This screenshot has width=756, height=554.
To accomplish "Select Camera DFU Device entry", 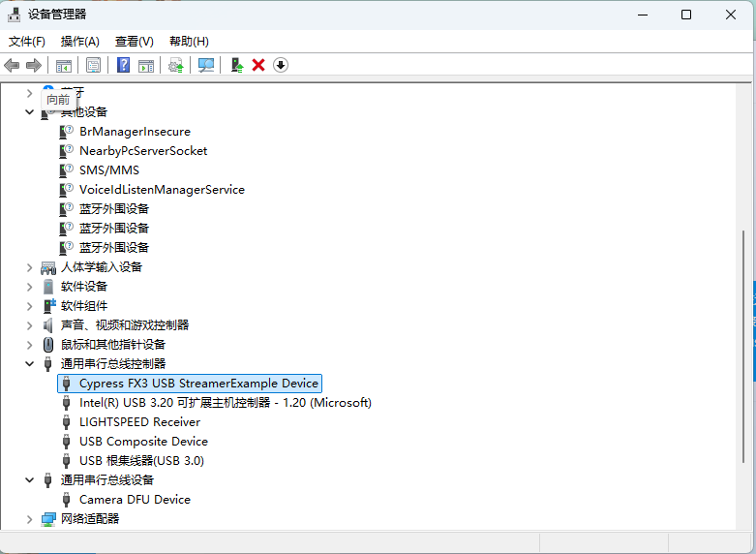I will [x=135, y=500].
